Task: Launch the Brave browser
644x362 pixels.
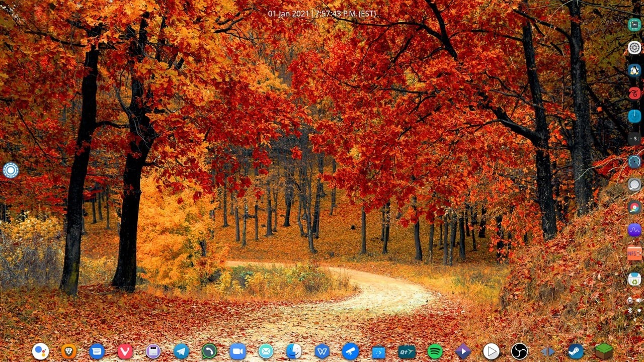Action: [x=69, y=351]
